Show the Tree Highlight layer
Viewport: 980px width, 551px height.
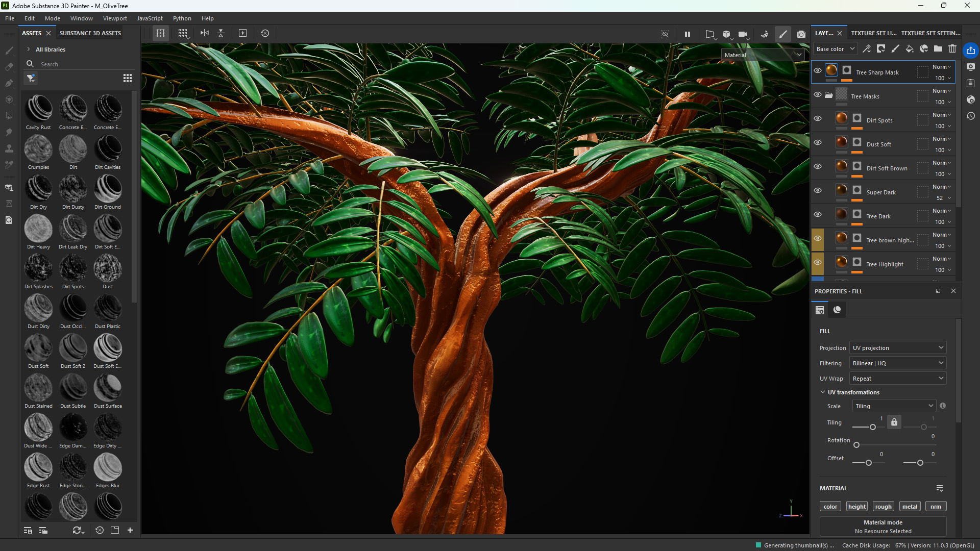tap(818, 263)
